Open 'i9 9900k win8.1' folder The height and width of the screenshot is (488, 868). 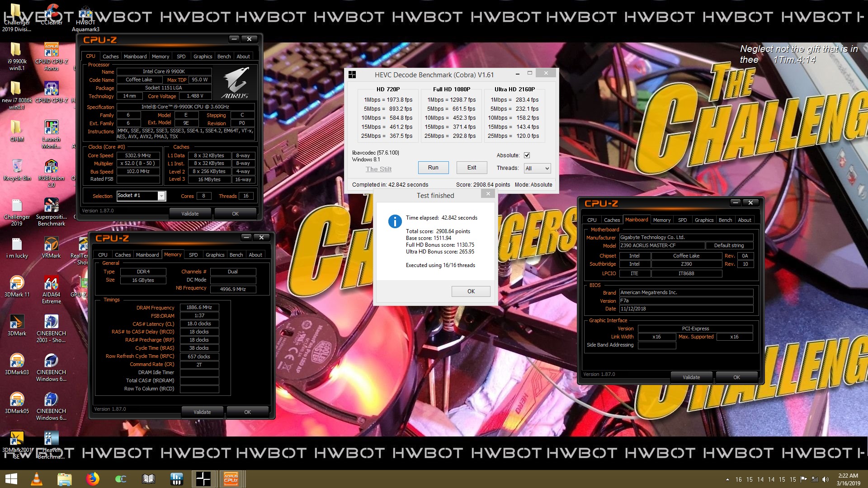(17, 57)
